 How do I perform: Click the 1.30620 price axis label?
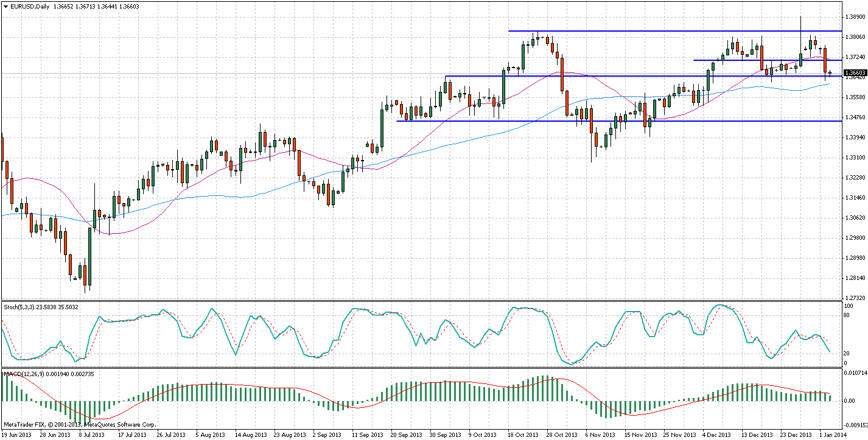856,218
